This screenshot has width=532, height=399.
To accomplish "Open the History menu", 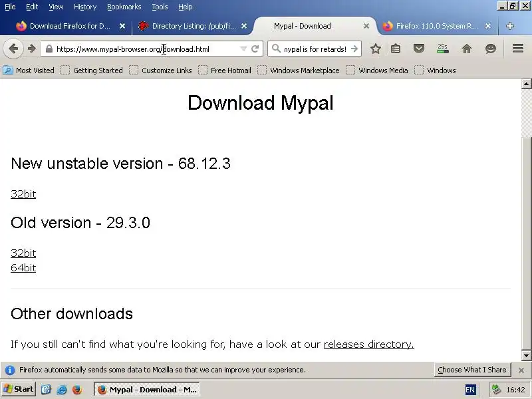I will (85, 7).
